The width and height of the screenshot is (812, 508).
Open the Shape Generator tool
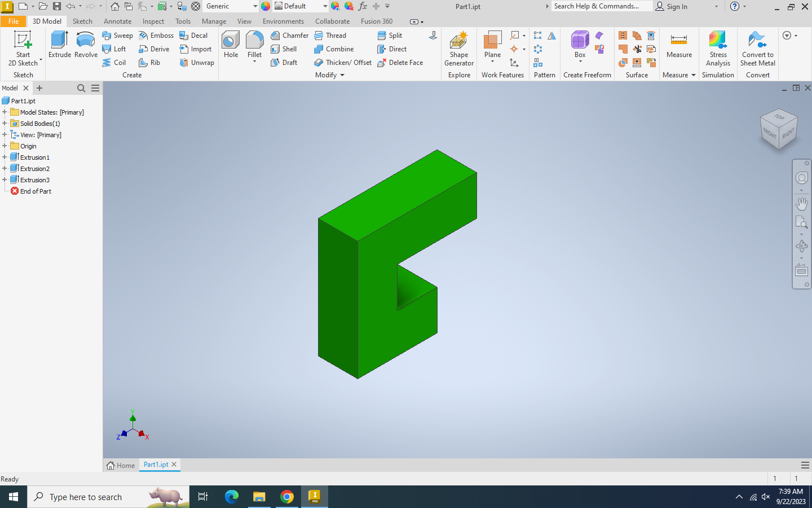pos(459,48)
